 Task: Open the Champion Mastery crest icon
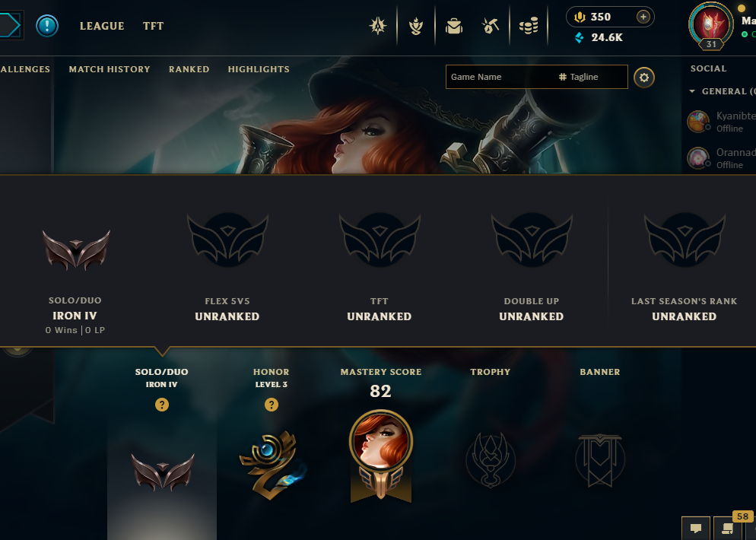click(415, 26)
